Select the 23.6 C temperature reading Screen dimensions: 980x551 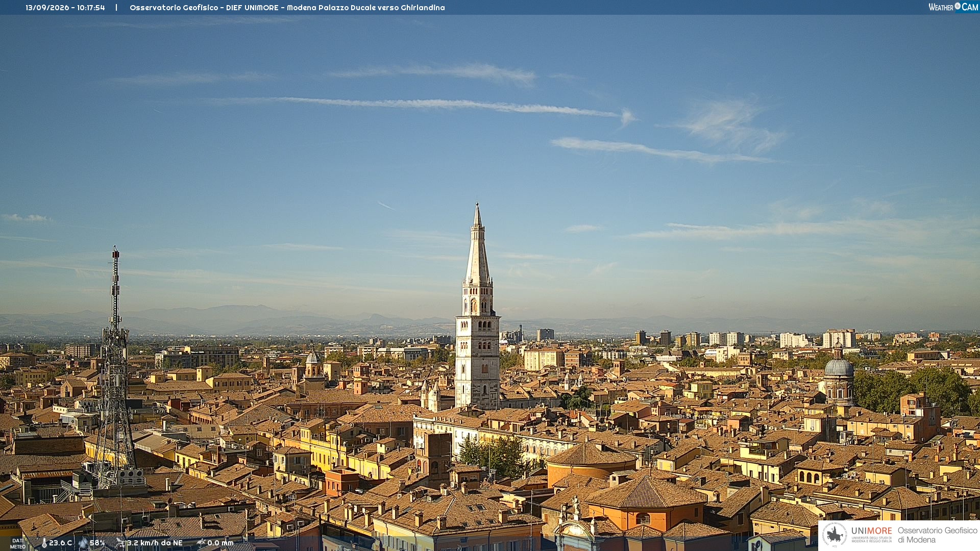(60, 543)
